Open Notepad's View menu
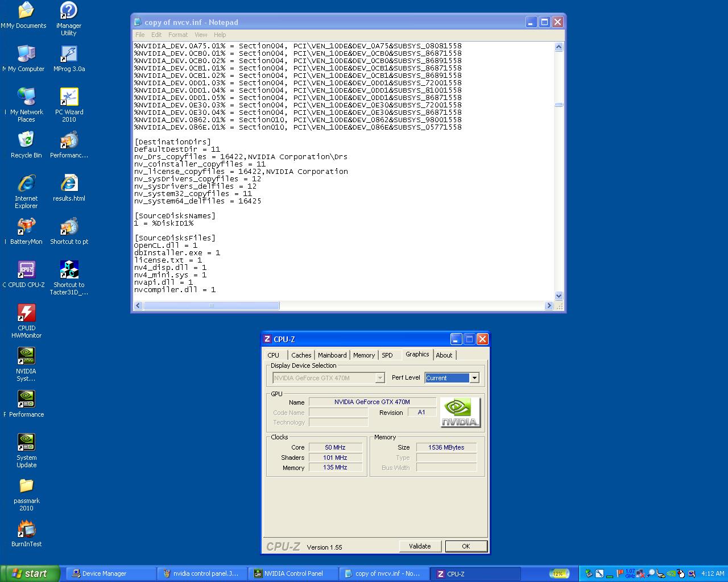This screenshot has height=582, width=728. (x=201, y=35)
